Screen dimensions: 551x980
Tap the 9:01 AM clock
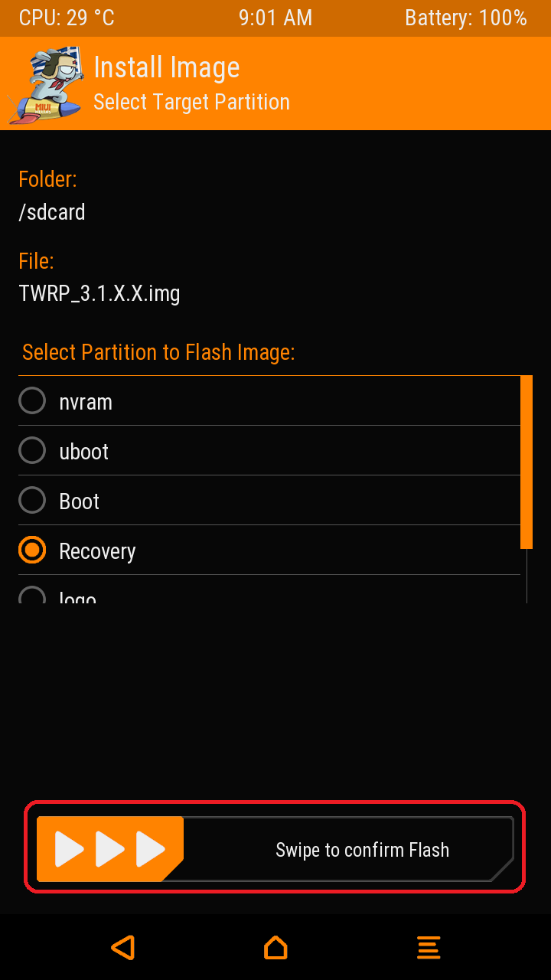[275, 18]
